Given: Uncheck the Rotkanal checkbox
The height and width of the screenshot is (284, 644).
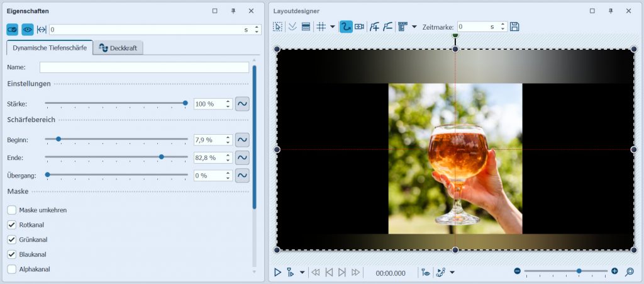Looking at the screenshot, I should 12,225.
